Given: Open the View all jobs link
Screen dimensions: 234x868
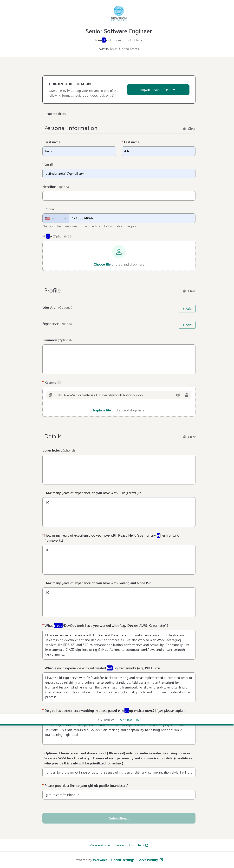Looking at the screenshot, I should coord(123,845).
